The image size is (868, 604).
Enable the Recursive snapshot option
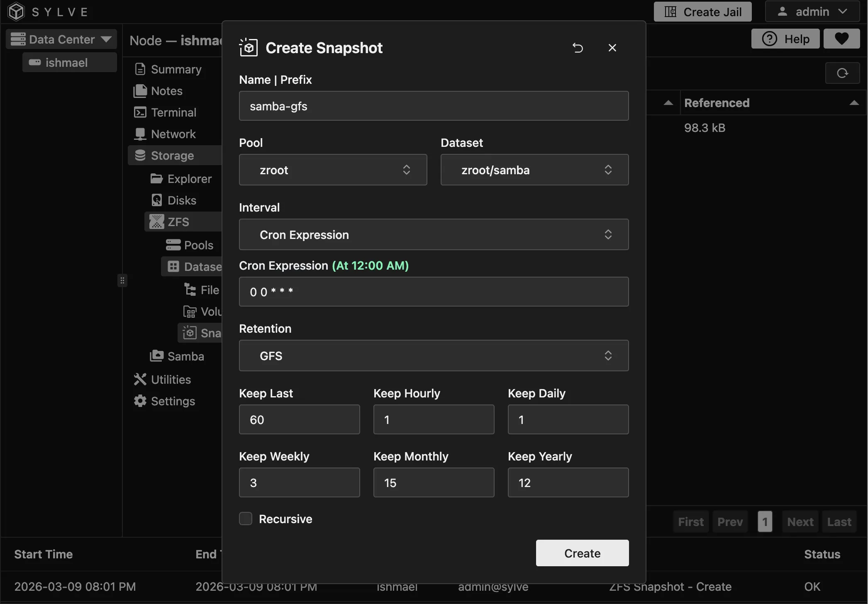[x=245, y=518]
